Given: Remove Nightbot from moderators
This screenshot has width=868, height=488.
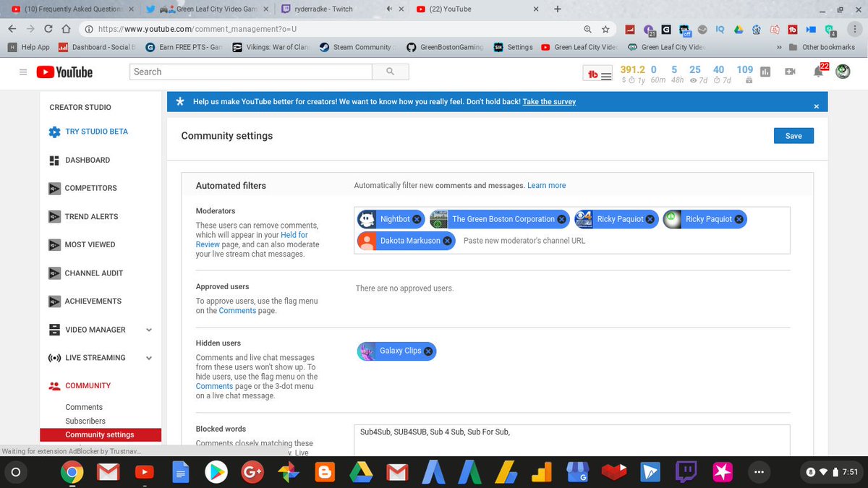Looking at the screenshot, I should point(417,219).
